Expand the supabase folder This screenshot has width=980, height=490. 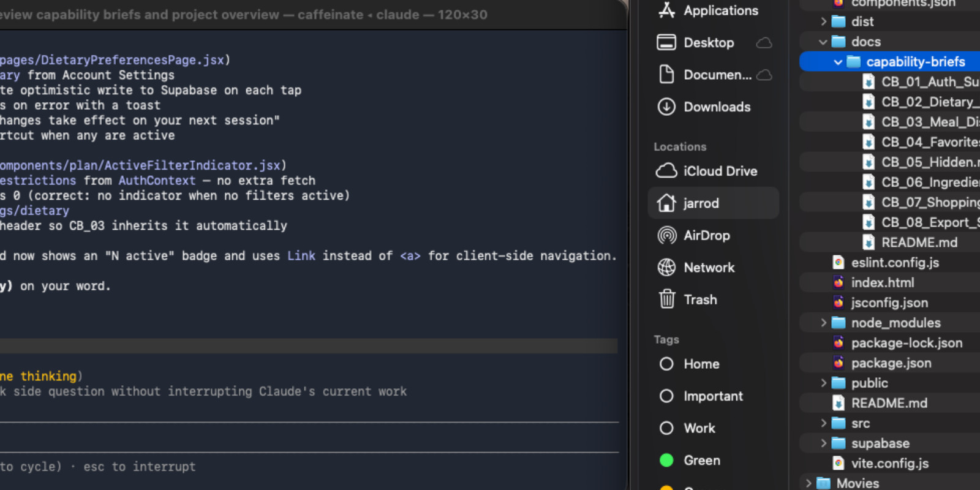[823, 443]
